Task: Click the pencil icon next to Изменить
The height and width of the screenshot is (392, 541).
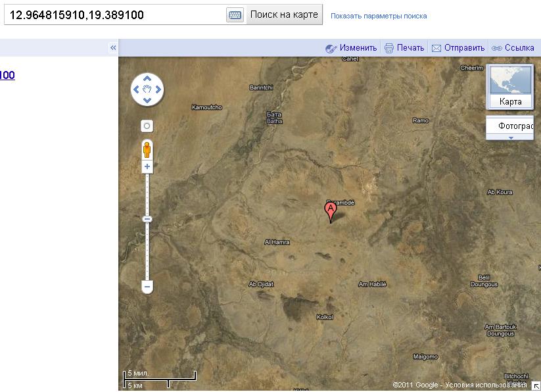Action: (331, 48)
